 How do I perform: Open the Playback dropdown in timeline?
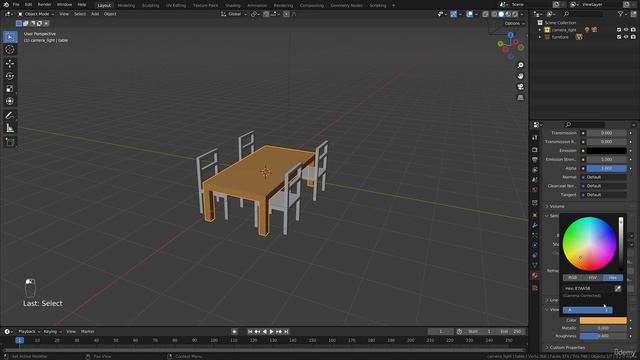(29, 332)
